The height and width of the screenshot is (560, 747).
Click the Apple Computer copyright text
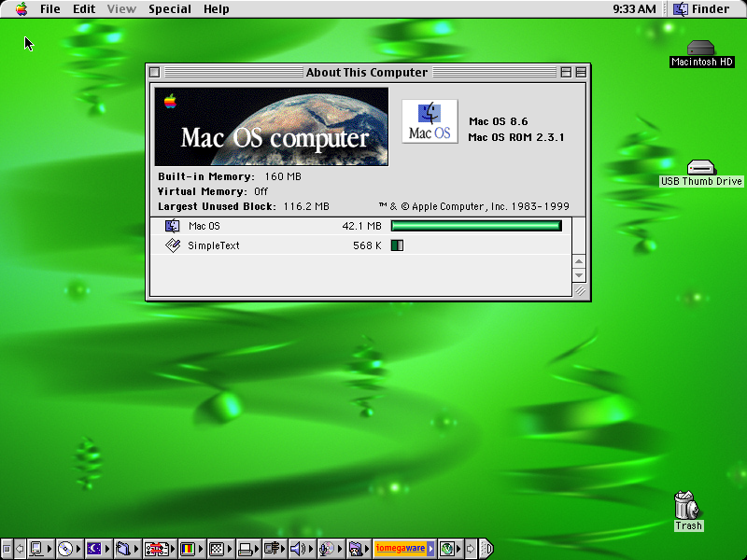[474, 206]
